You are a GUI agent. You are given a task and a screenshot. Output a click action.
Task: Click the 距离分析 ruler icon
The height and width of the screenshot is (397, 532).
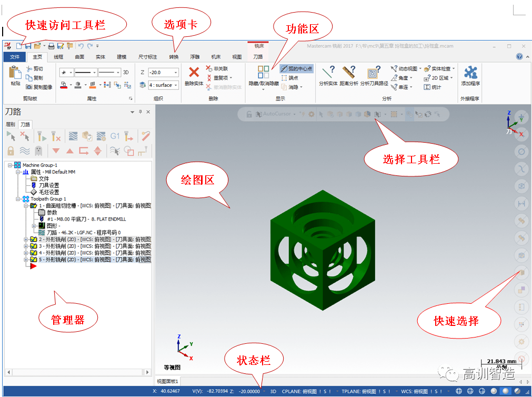pos(349,73)
